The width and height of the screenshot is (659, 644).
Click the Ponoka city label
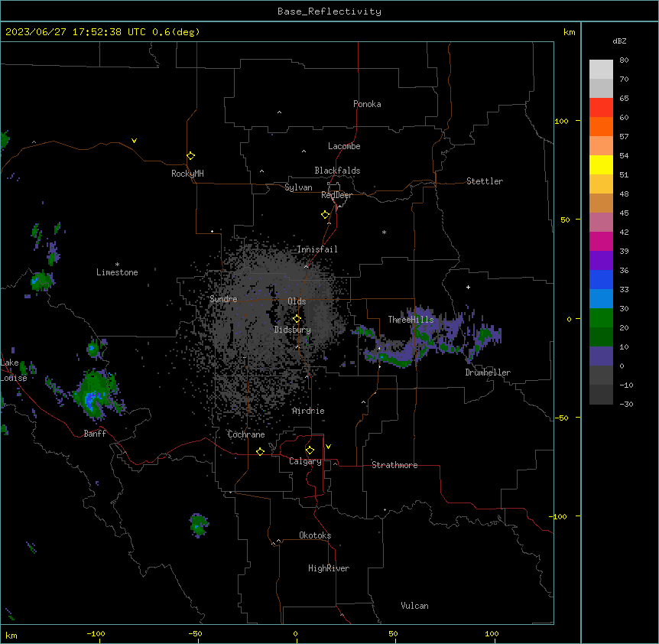click(x=367, y=104)
